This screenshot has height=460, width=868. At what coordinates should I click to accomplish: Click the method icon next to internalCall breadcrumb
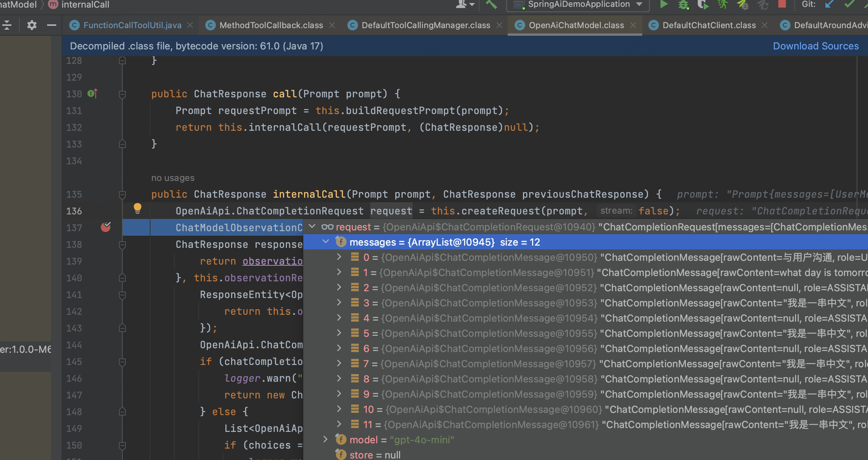[53, 5]
